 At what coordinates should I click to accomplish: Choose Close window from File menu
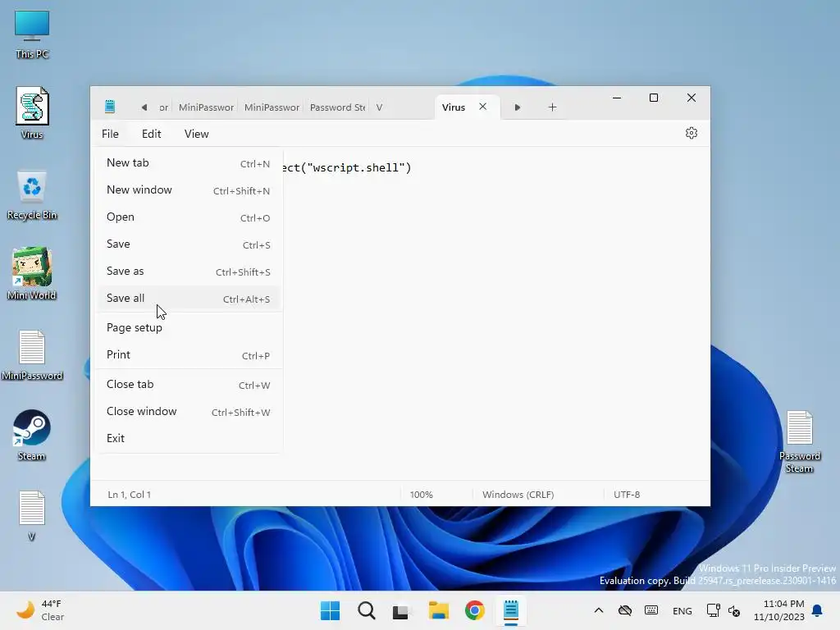pyautogui.click(x=189, y=412)
